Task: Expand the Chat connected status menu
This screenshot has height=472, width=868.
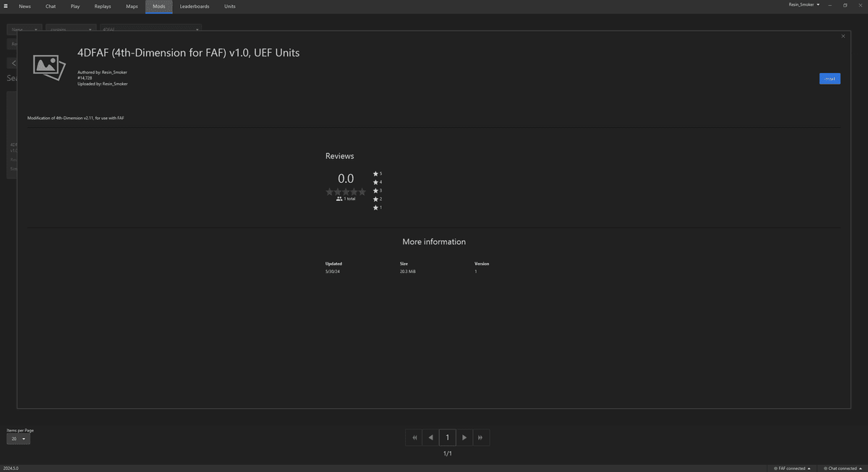Action: [843, 468]
